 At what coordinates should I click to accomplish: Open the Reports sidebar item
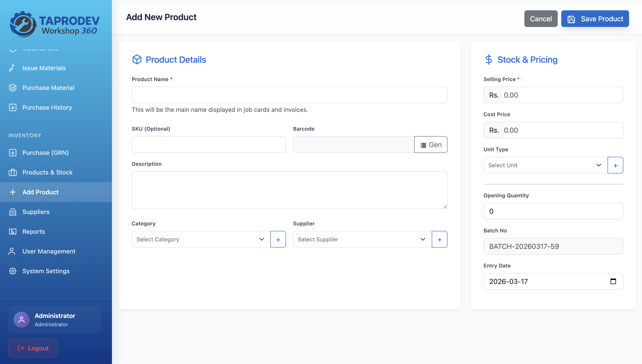34,232
